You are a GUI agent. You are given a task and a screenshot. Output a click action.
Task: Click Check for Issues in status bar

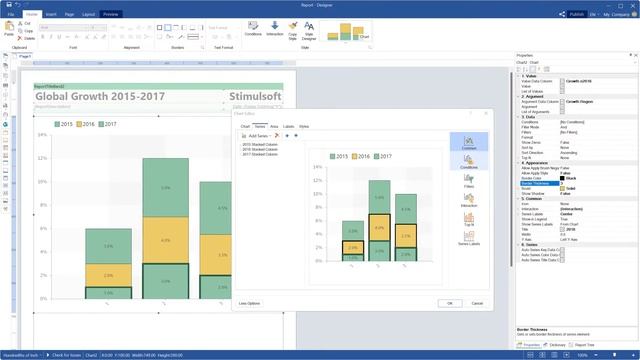point(63,355)
